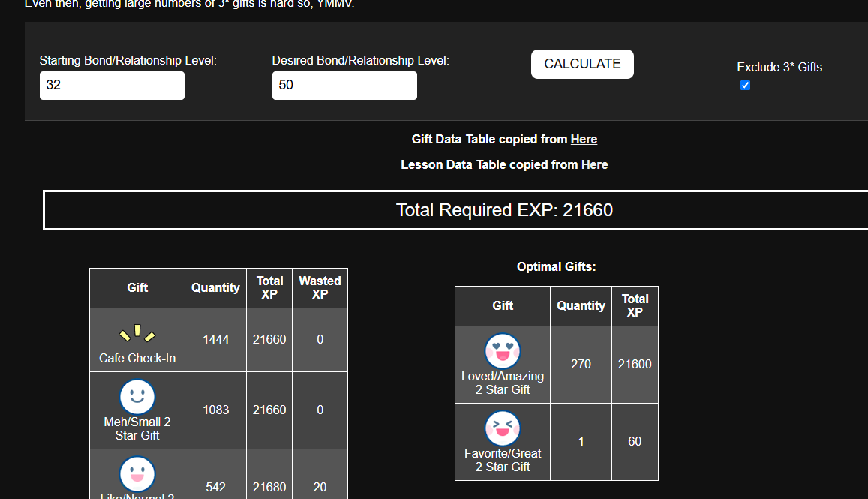This screenshot has width=868, height=499.
Task: Click the Favorite/Great laughing face icon
Action: [503, 428]
